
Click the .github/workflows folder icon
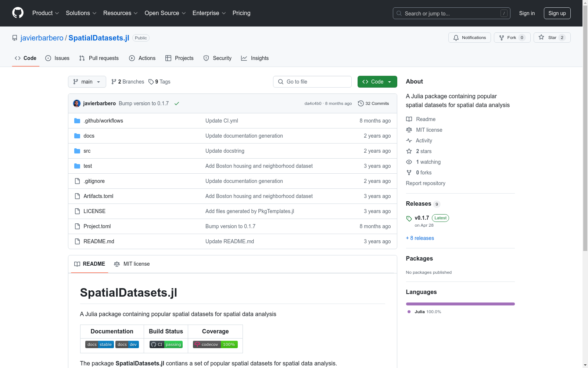77,121
